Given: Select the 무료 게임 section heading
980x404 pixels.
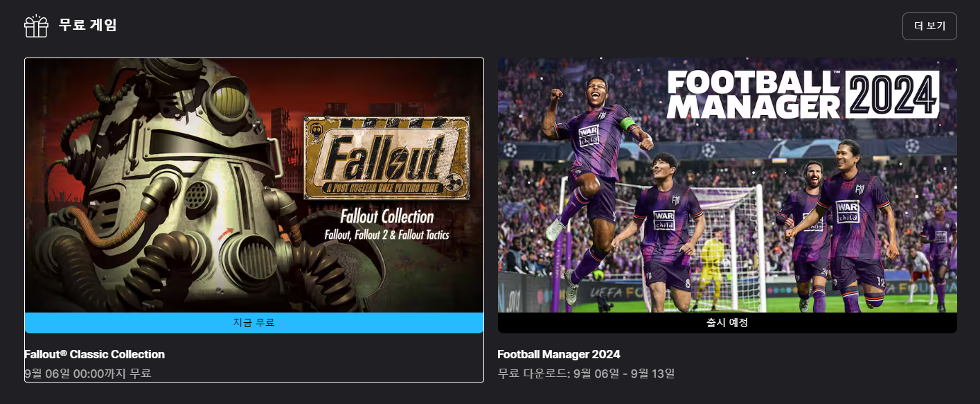Looking at the screenshot, I should pos(88,26).
